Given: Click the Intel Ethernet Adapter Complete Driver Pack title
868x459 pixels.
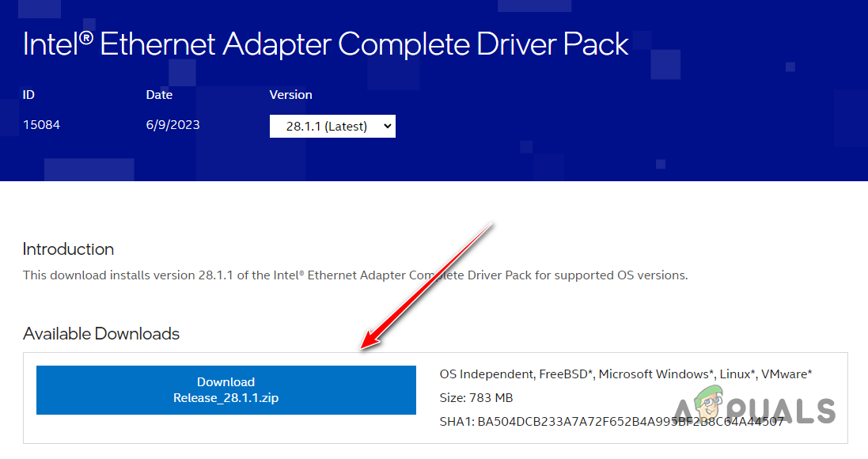Looking at the screenshot, I should click(324, 44).
